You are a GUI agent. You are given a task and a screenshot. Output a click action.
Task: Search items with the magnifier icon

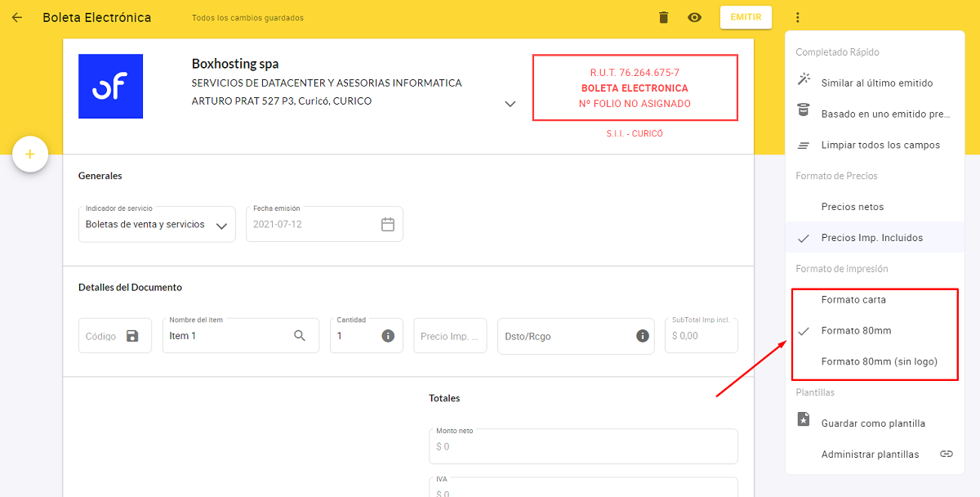(300, 336)
